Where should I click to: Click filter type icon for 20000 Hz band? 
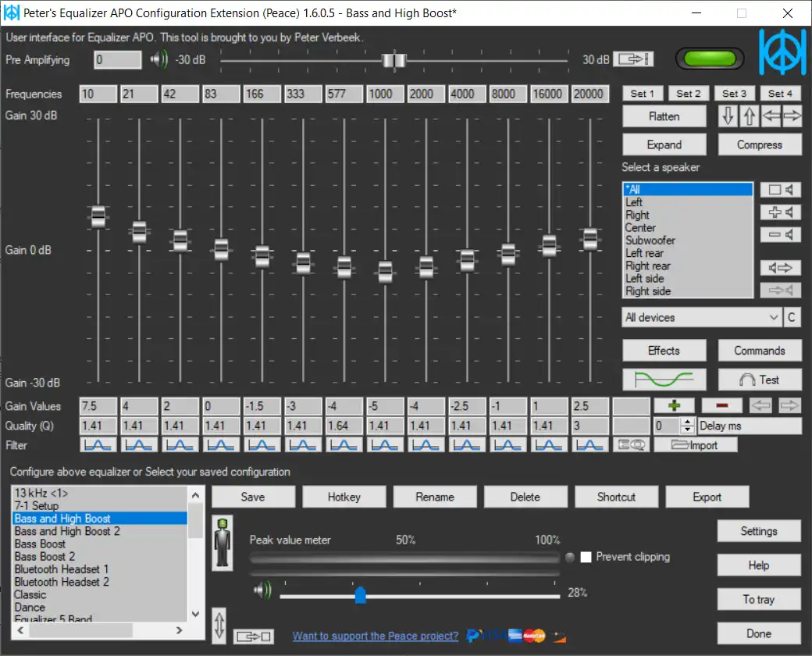point(589,445)
